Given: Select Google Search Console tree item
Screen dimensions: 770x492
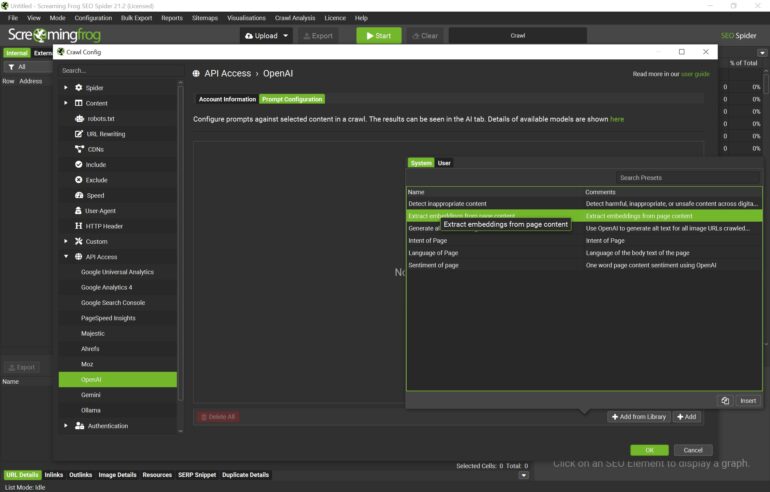Looking at the screenshot, I should point(117,302).
